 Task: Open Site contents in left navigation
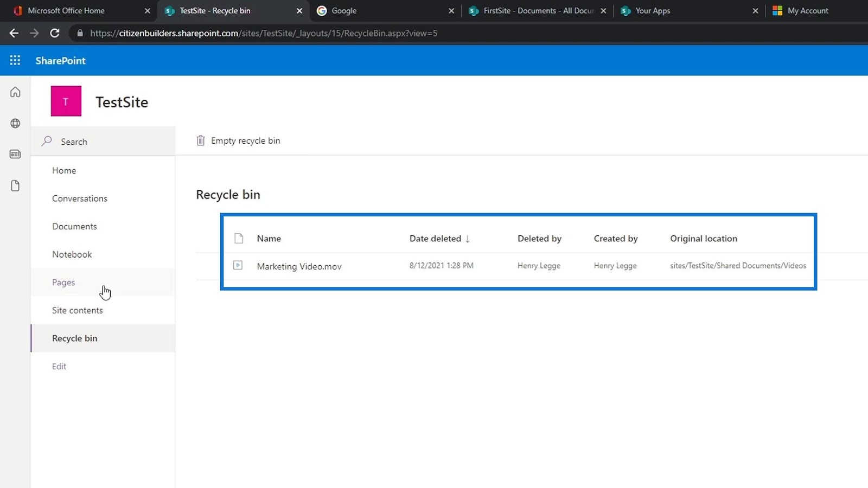[78, 310]
